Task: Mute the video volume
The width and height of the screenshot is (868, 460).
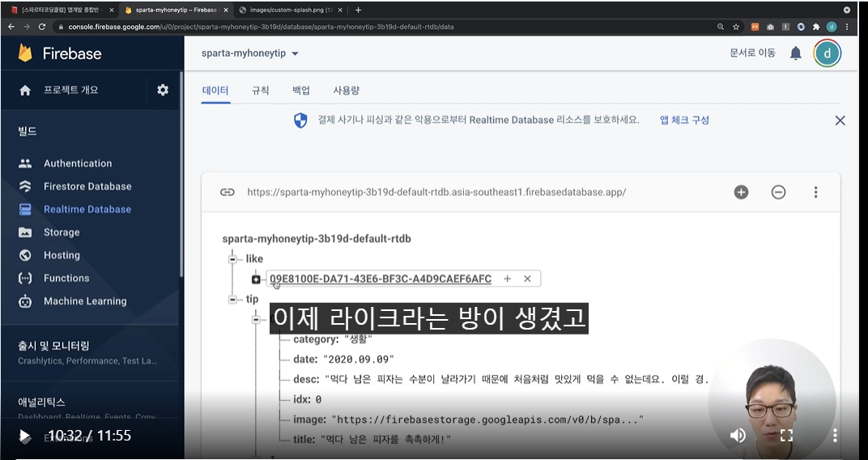Action: click(x=738, y=436)
